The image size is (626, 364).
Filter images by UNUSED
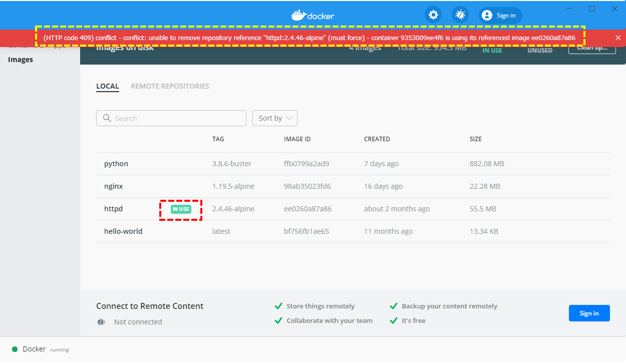540,50
